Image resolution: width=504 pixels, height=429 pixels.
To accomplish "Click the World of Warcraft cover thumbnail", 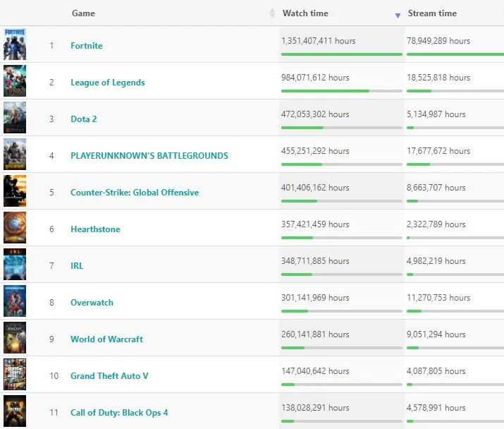I will click(15, 337).
